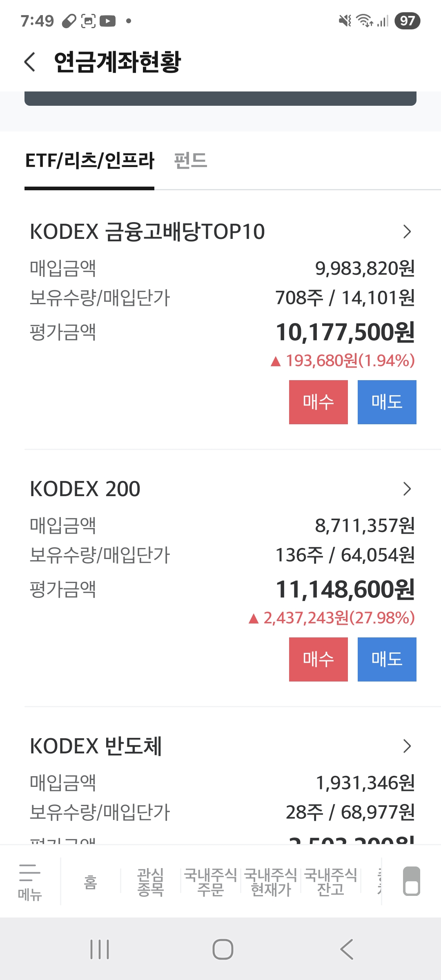The width and height of the screenshot is (441, 980).
Task: Expand KODEX 반도체 details chevron
Action: pos(407,746)
